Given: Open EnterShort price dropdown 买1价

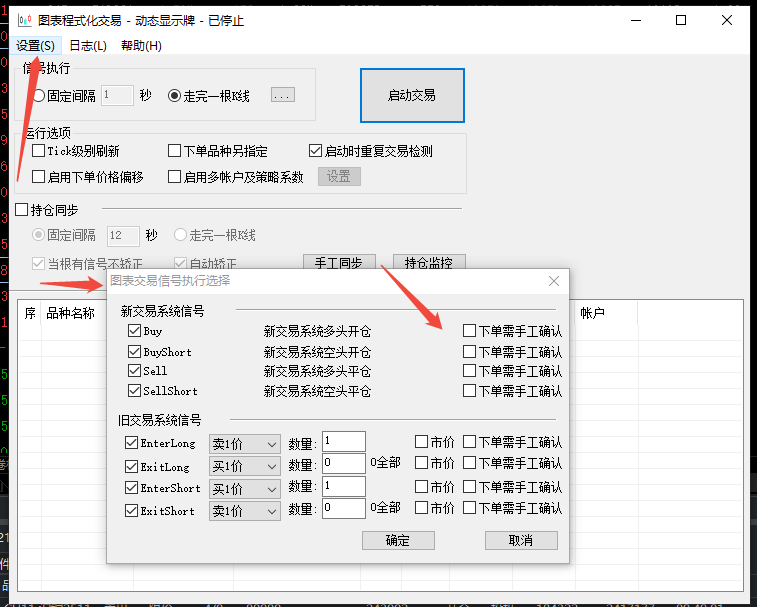Looking at the screenshot, I should point(244,489).
